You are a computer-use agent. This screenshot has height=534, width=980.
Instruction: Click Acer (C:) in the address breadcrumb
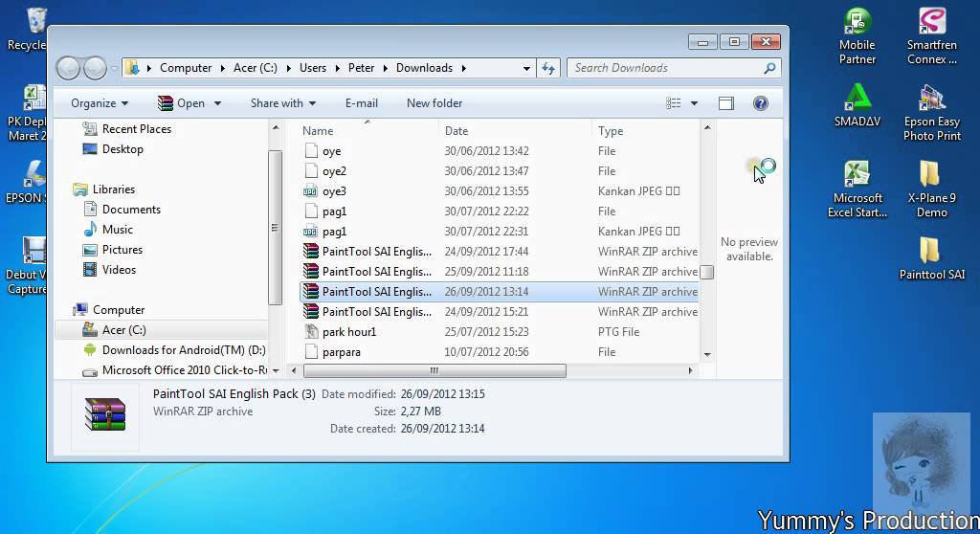(255, 68)
